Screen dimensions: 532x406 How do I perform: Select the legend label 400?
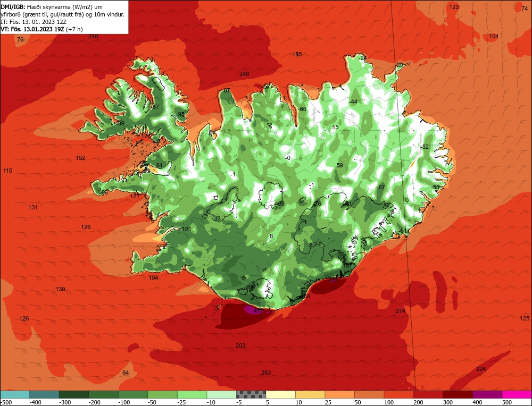point(477,402)
